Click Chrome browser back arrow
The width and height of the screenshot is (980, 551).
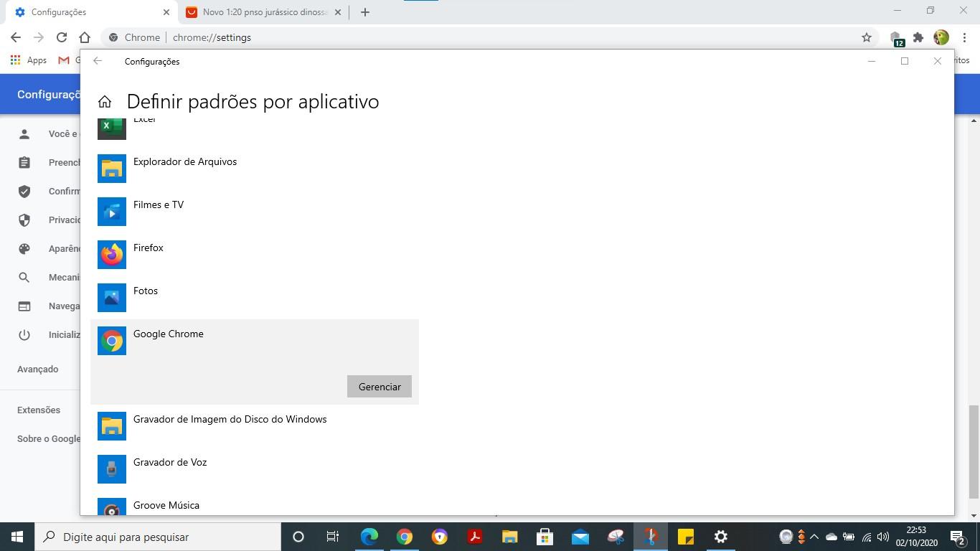pos(16,37)
